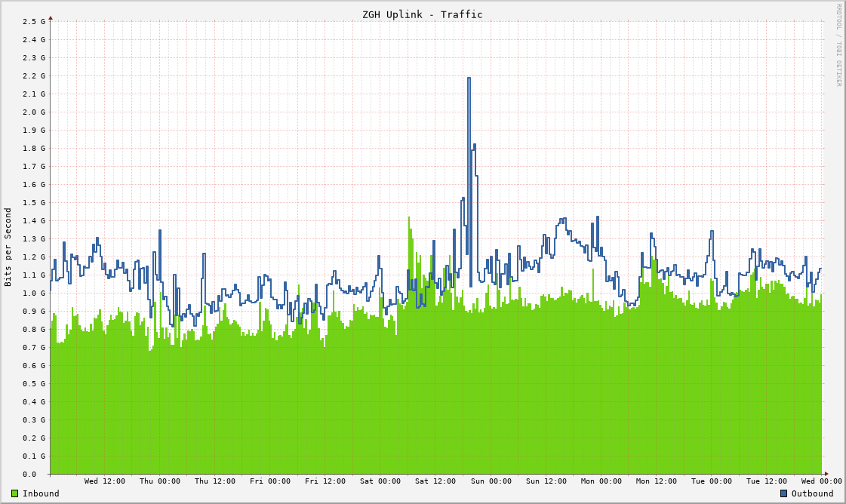Image resolution: width=846 pixels, height=504 pixels.
Task: Click the "Sat 12:00" time label
Action: click(x=435, y=481)
